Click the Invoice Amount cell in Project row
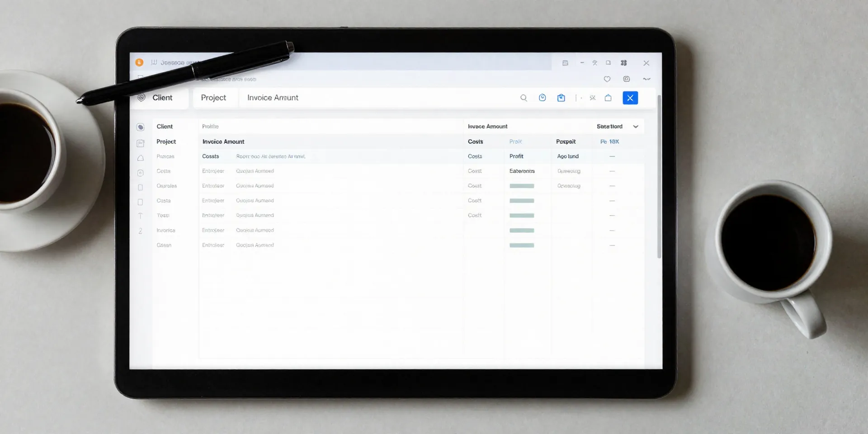The width and height of the screenshot is (868, 434). 223,142
